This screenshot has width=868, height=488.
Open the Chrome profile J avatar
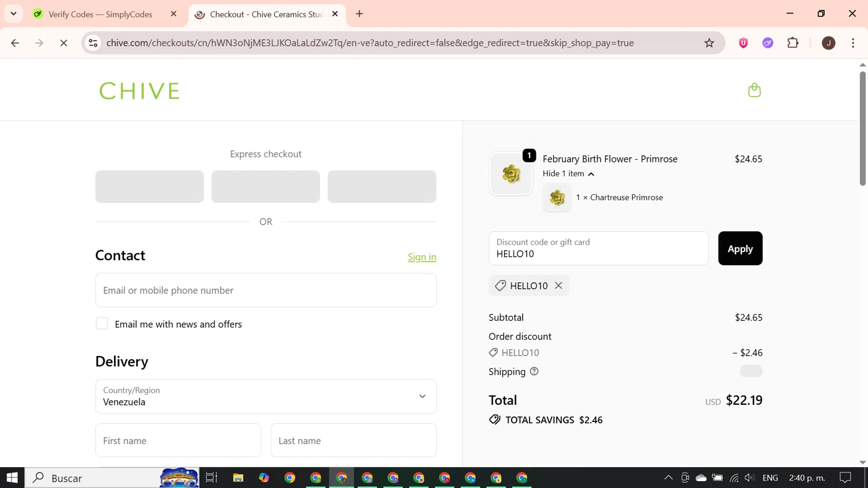(x=829, y=43)
